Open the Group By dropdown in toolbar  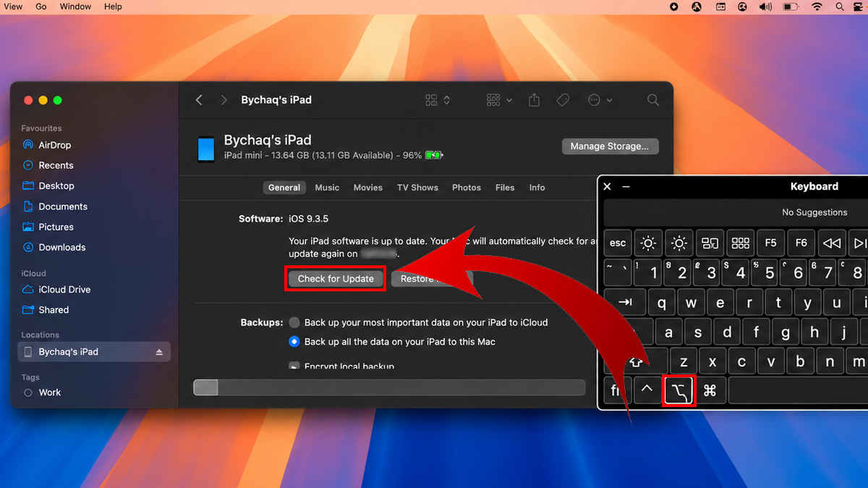click(500, 100)
